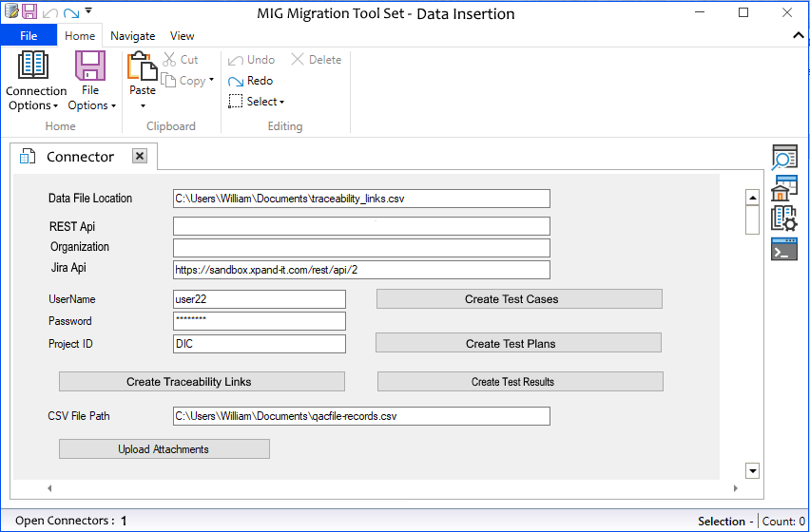Image resolution: width=810 pixels, height=532 pixels.
Task: Expand the File Options dropdown arrow
Action: 113,106
